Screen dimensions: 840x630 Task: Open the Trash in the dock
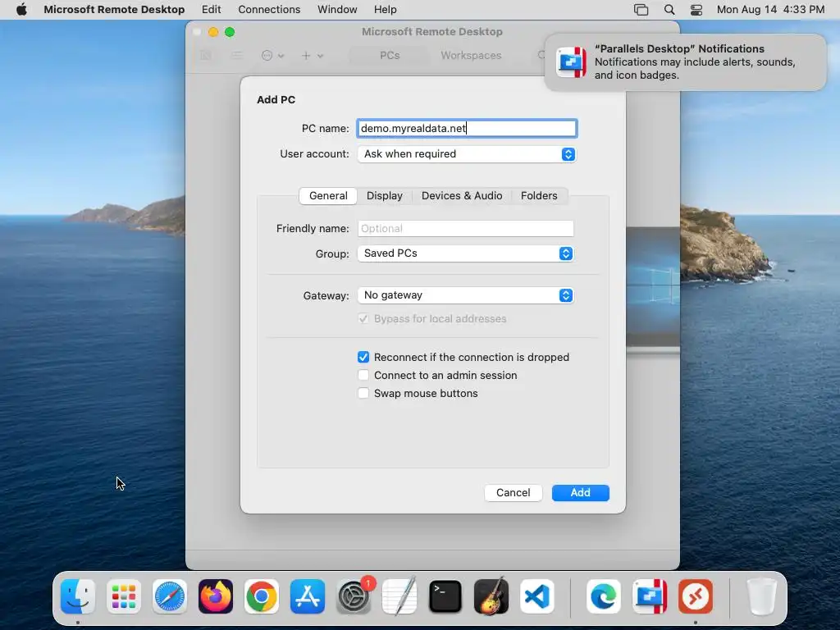(x=762, y=596)
